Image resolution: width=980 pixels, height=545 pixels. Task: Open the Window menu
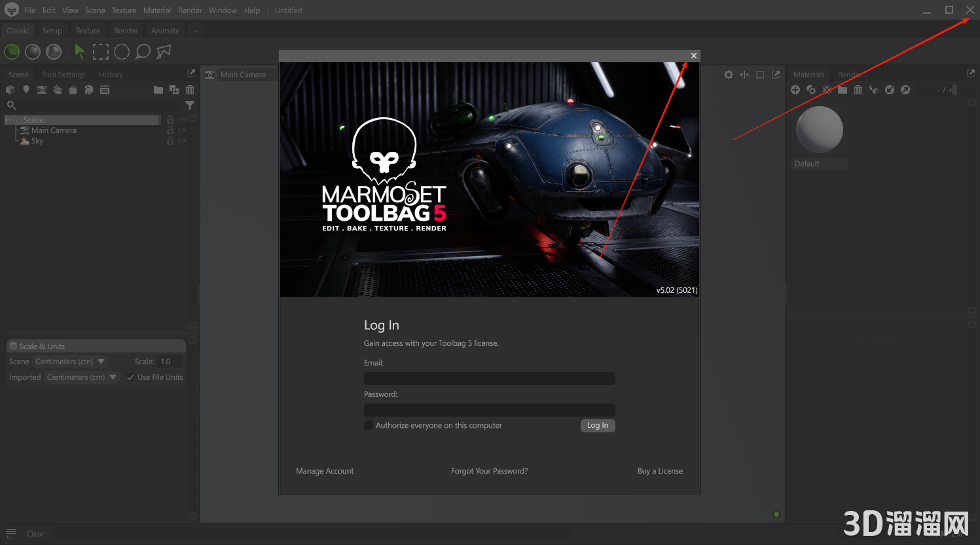click(223, 10)
